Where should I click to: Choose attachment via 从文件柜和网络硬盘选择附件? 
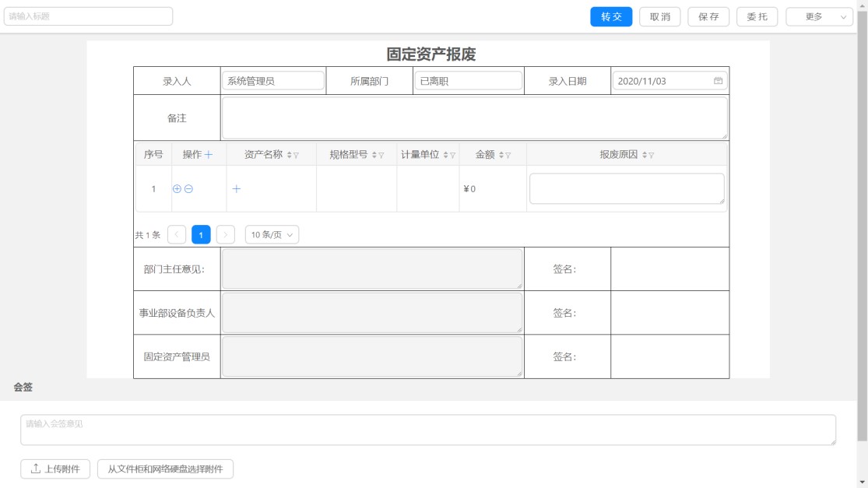(x=165, y=469)
